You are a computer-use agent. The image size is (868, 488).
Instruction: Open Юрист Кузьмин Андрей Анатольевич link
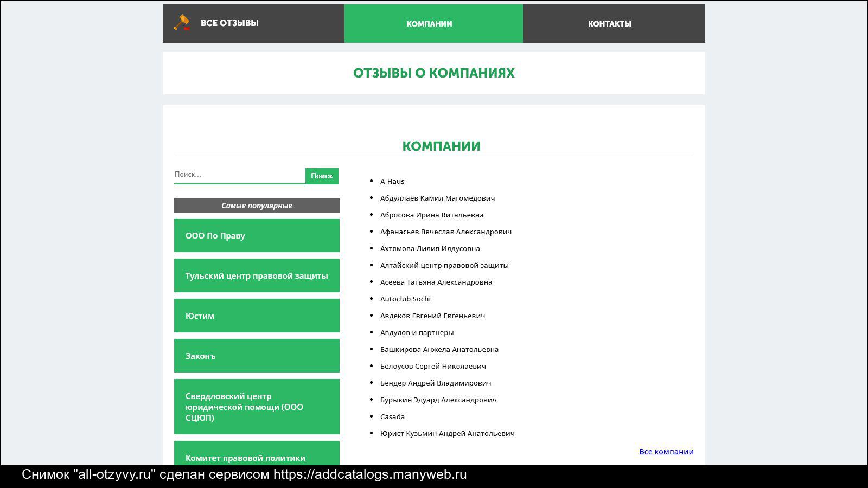tap(448, 433)
